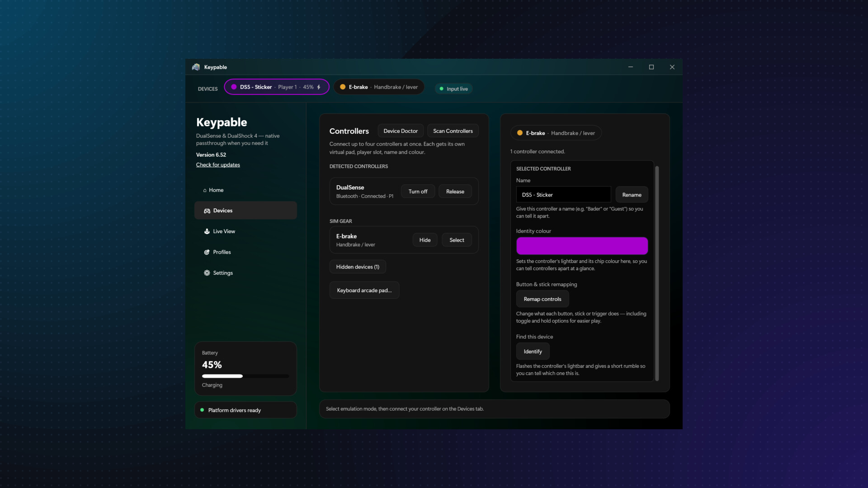Click the 'SELECTED CONTROLLER' header
Viewport: 868px width, 488px height.
(543, 169)
